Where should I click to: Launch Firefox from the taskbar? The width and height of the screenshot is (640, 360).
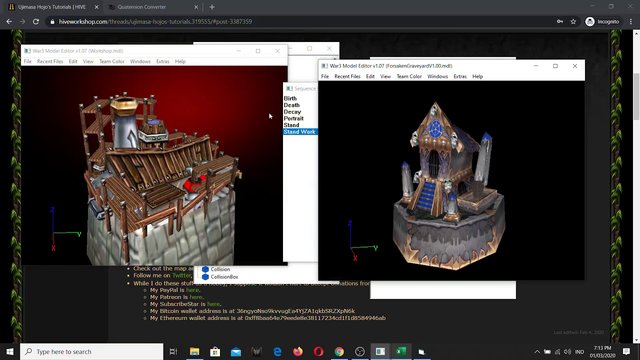pos(298,351)
